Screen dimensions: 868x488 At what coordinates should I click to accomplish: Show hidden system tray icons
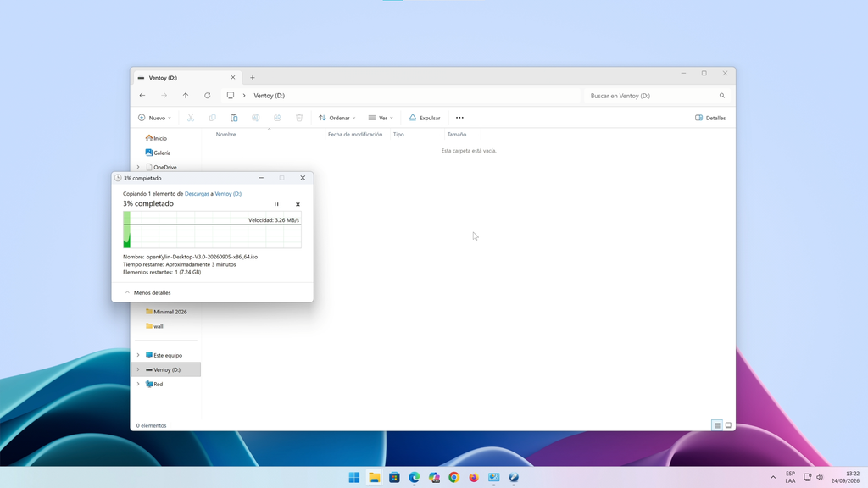click(x=773, y=477)
